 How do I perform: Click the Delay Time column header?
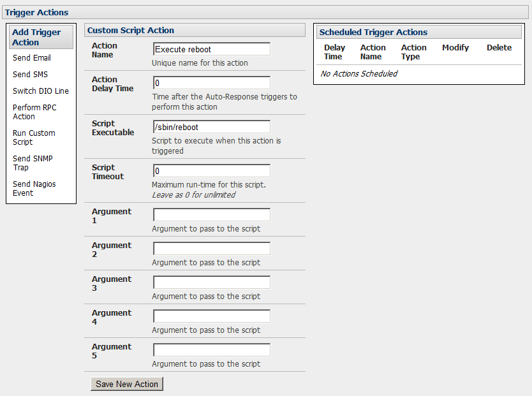(x=334, y=52)
